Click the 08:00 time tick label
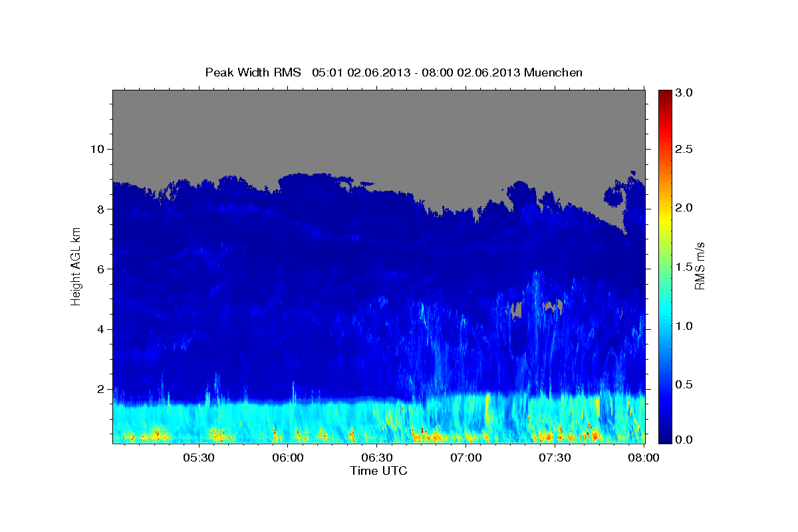The height and width of the screenshot is (532, 798). pyautogui.click(x=644, y=458)
